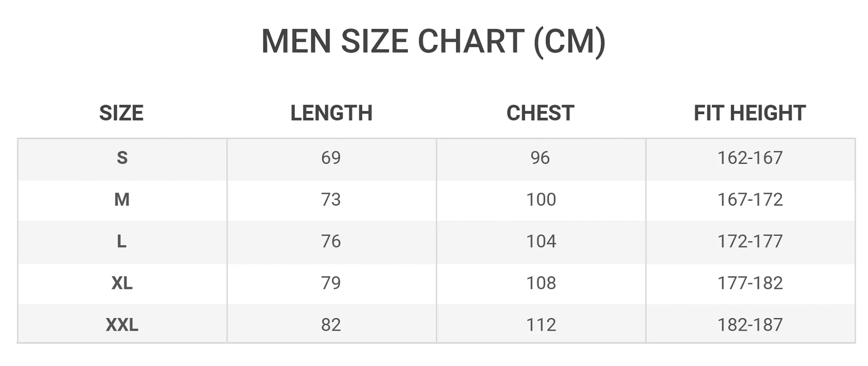This screenshot has height=366, width=868.
Task: Click fit height 182-187 cell
Action: click(750, 324)
